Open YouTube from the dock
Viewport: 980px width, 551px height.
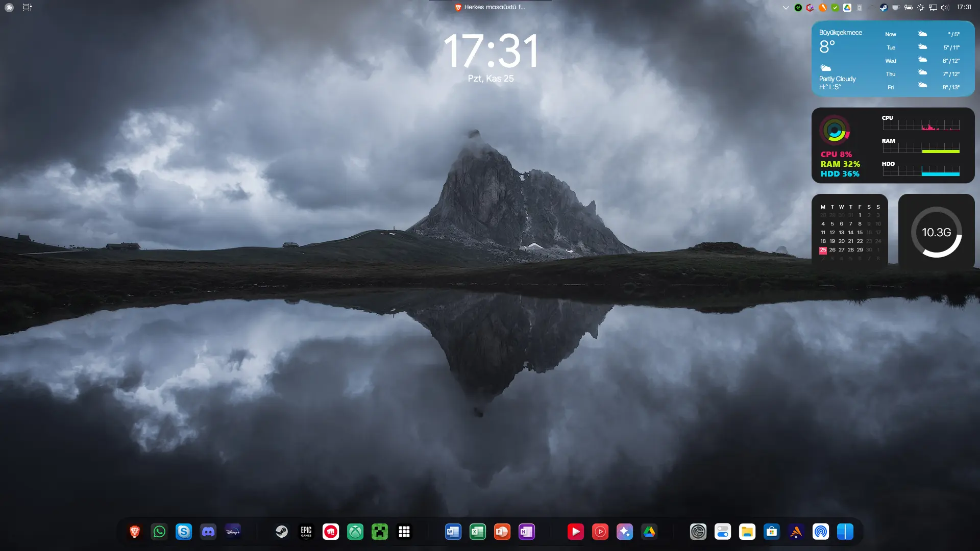point(576,532)
